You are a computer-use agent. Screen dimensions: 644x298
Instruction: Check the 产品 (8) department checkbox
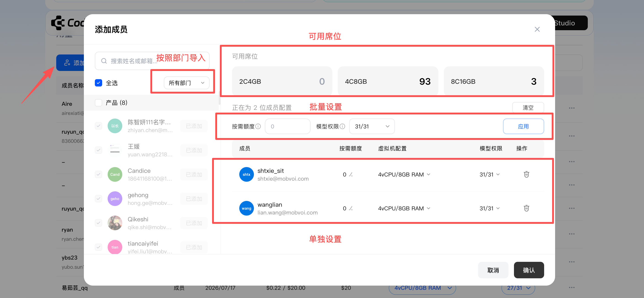coord(98,103)
